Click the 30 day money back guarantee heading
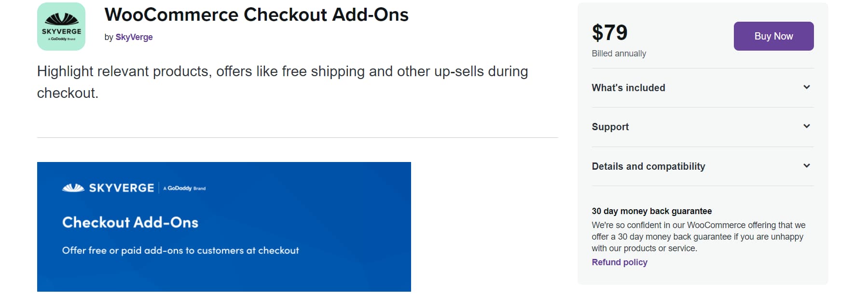The height and width of the screenshot is (297, 868). point(651,211)
